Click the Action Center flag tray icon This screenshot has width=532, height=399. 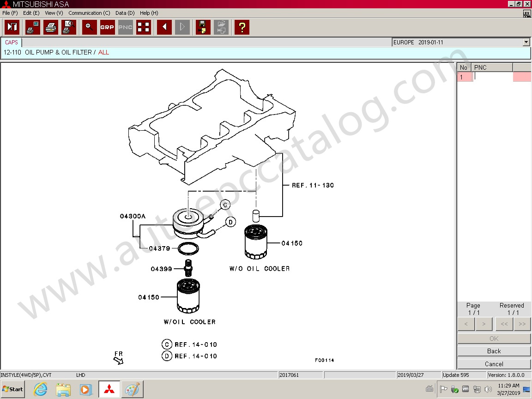tap(443, 389)
